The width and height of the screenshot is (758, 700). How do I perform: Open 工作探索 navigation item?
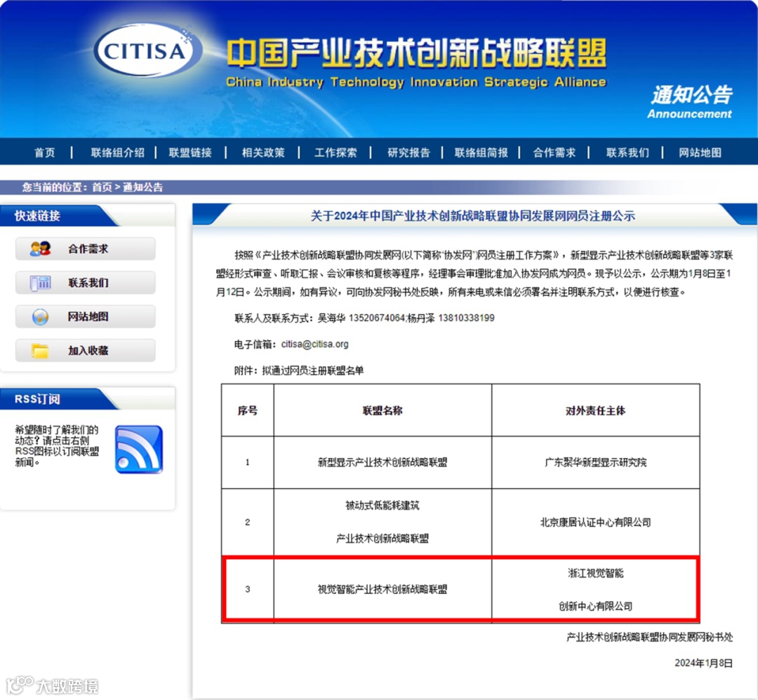pyautogui.click(x=335, y=153)
